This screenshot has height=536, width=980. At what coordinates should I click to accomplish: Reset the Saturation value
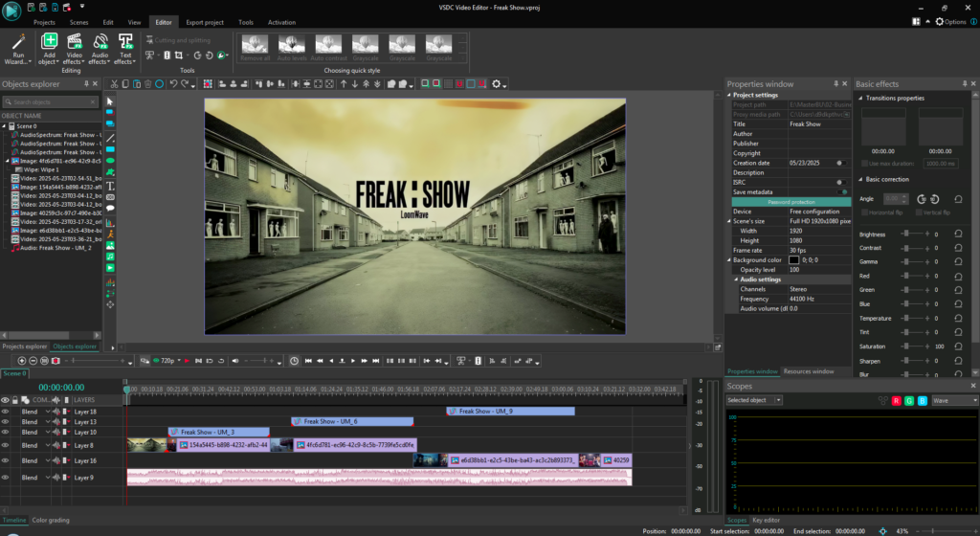(x=958, y=346)
